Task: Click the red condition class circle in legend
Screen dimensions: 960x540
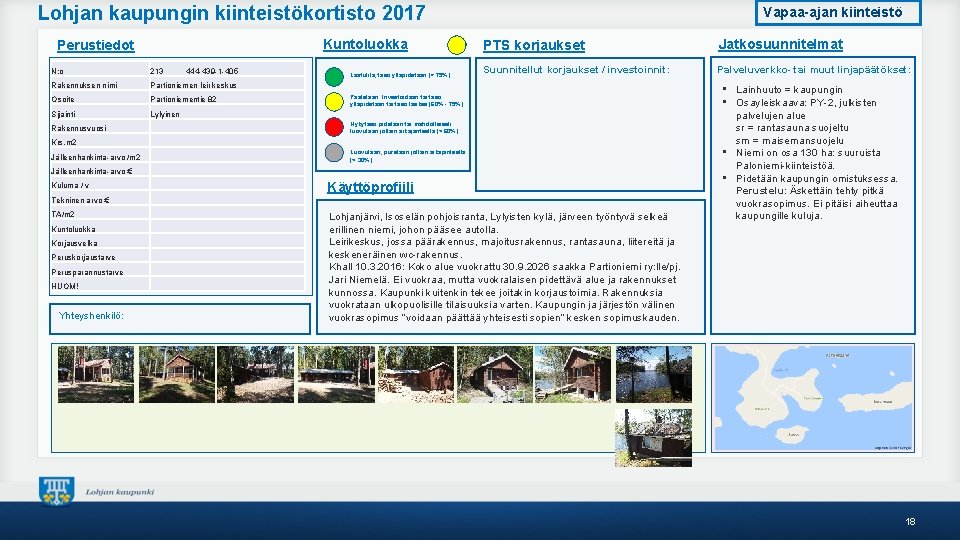Action: pos(334,127)
